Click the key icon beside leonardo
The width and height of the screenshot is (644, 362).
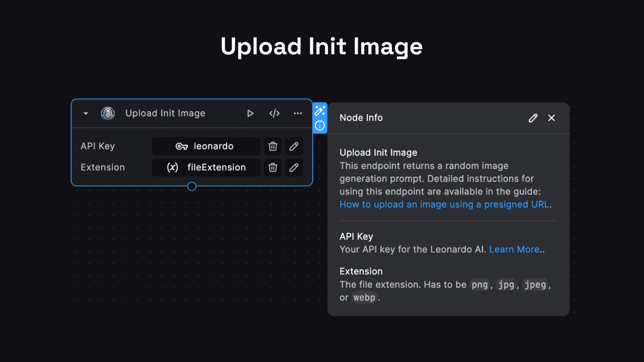tap(182, 146)
